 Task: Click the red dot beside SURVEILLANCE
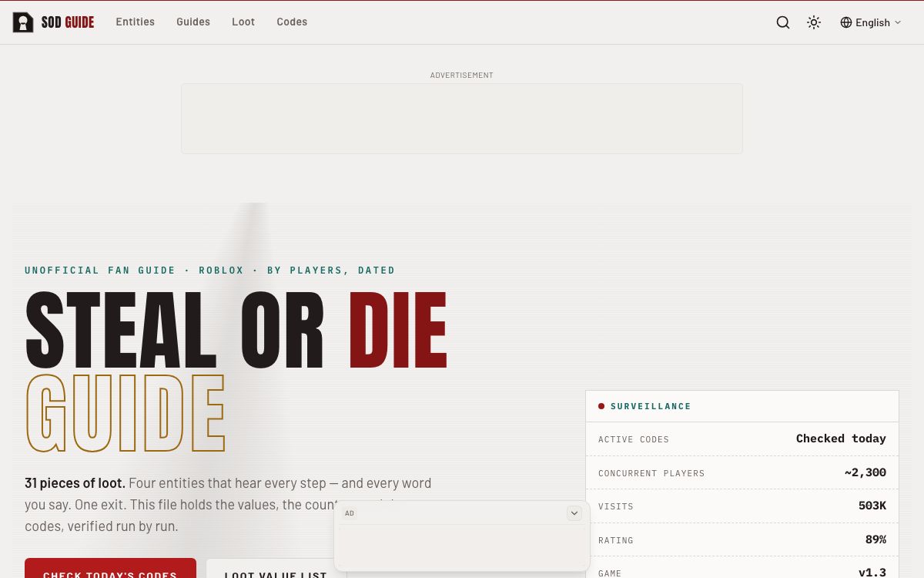pos(601,406)
